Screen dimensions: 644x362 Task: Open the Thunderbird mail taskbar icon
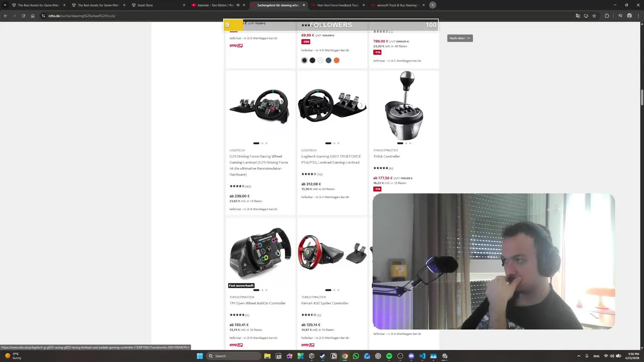tap(367, 356)
